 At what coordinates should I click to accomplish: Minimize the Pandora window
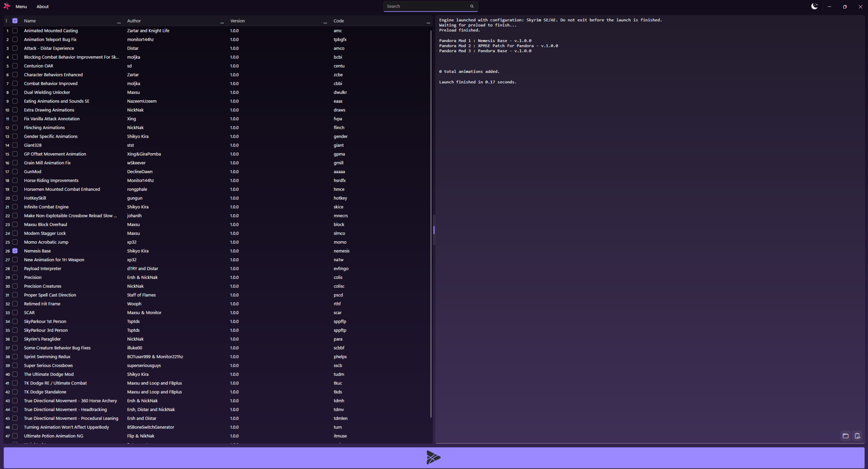829,6
